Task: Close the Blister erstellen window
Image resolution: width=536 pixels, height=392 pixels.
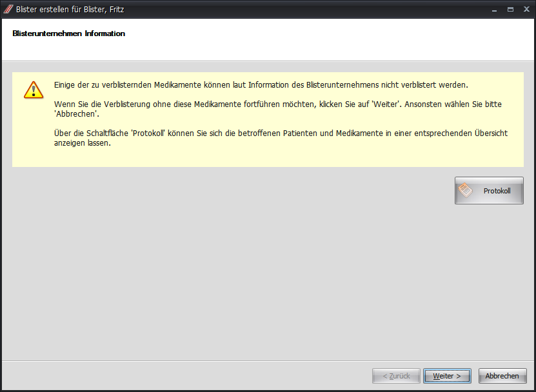Action: (526, 10)
